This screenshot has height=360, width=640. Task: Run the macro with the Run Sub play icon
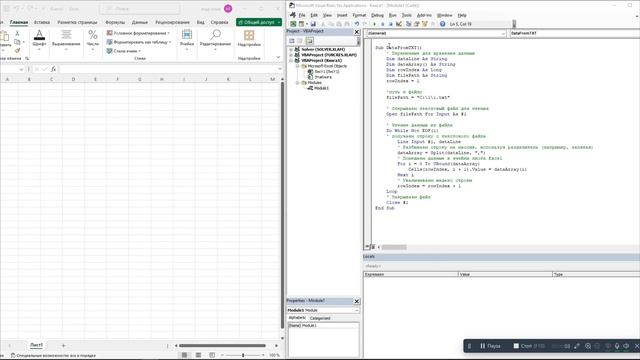[374, 24]
